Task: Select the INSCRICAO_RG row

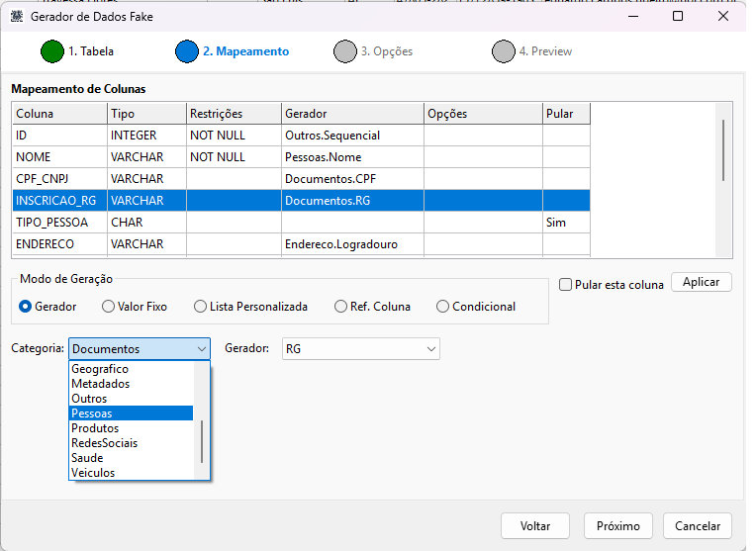Action: (302, 201)
